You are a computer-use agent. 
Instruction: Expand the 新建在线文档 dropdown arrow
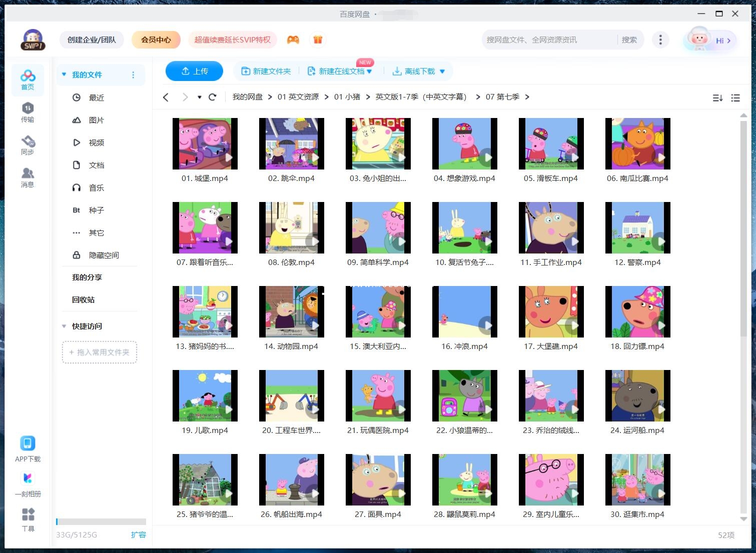pyautogui.click(x=369, y=71)
